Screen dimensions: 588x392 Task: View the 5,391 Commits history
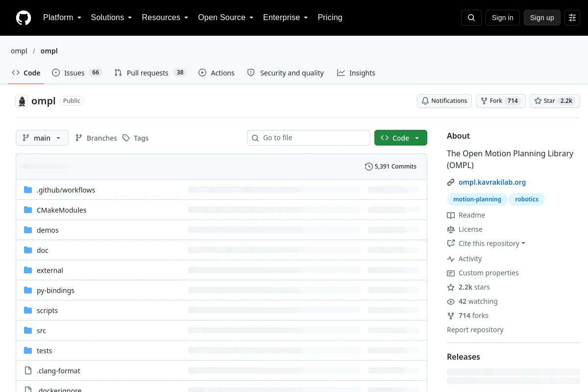391,167
